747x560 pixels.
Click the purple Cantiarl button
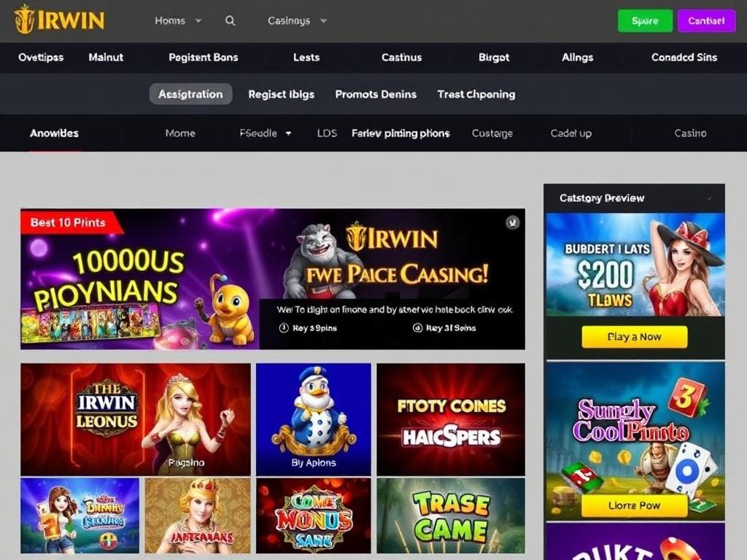click(x=706, y=21)
